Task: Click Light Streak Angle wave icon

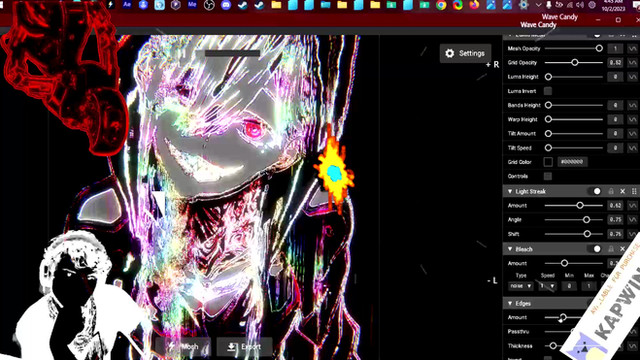Action: tap(632, 220)
